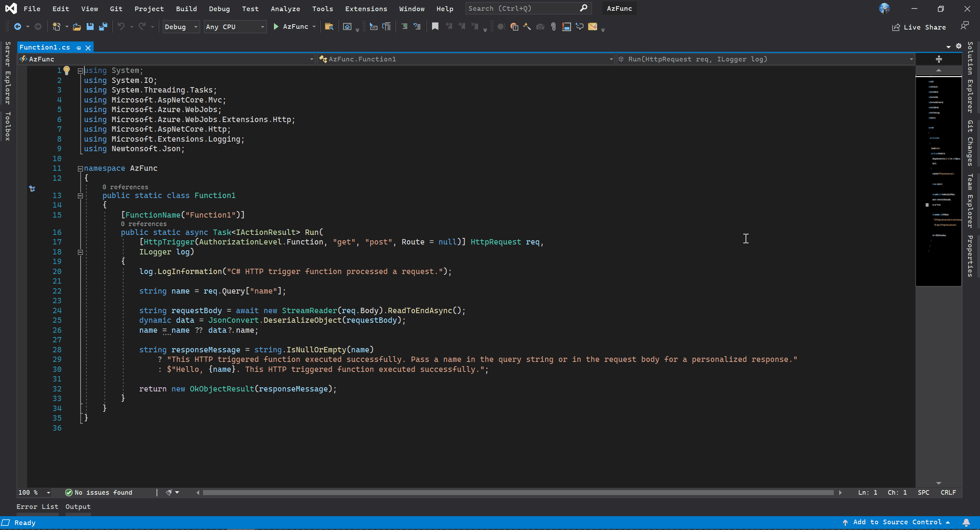
Task: Open the Output panel tab
Action: pos(78,507)
